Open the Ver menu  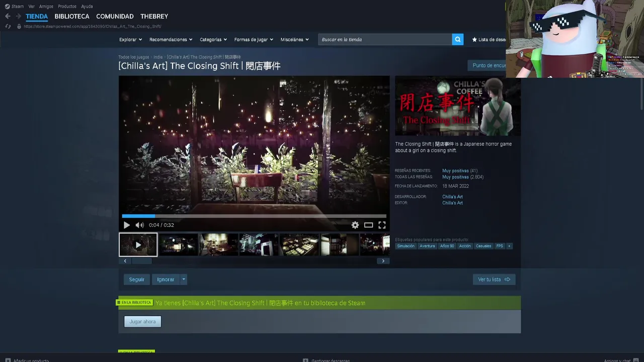click(x=32, y=7)
